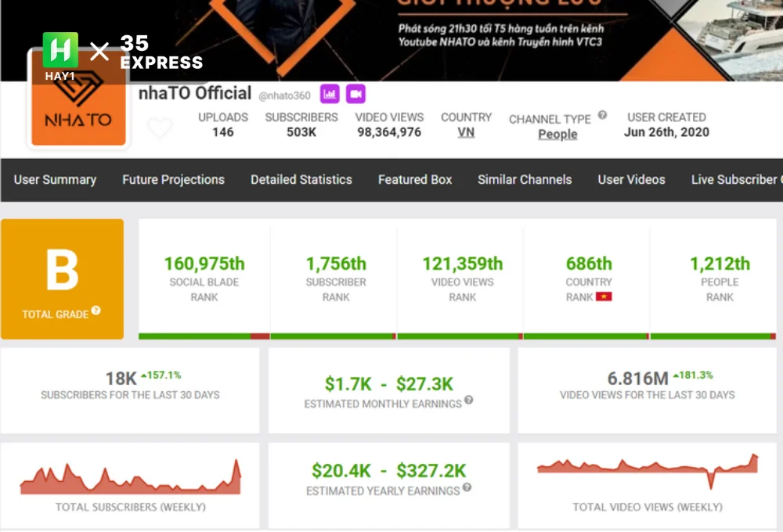Click the Estimated Monthly Earnings help icon
783x532 pixels.
click(x=468, y=400)
